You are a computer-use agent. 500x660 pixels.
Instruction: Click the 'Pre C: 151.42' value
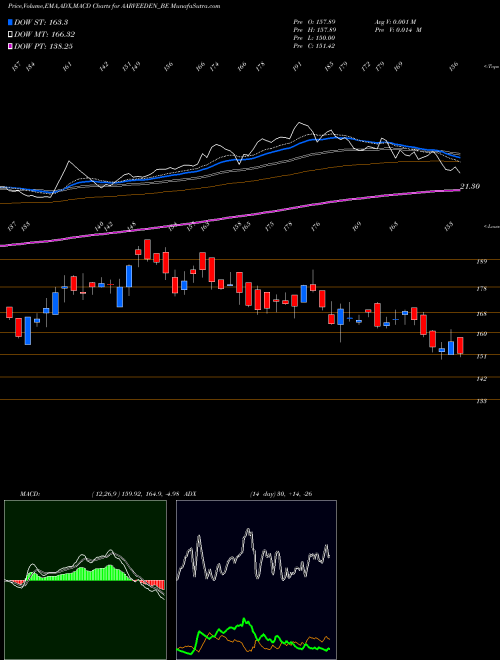pos(314,46)
